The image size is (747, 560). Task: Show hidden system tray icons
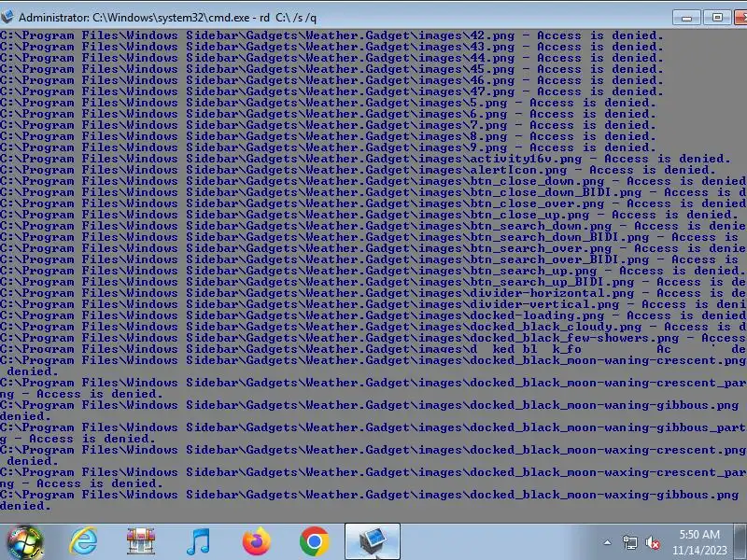(608, 542)
